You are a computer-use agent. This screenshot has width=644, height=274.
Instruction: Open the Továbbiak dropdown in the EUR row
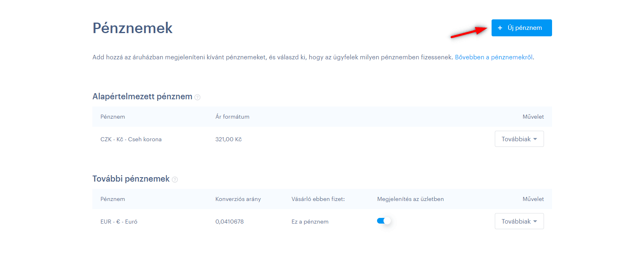pos(519,221)
